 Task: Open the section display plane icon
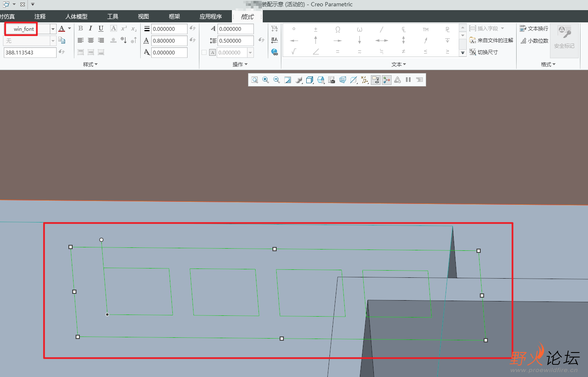[354, 80]
